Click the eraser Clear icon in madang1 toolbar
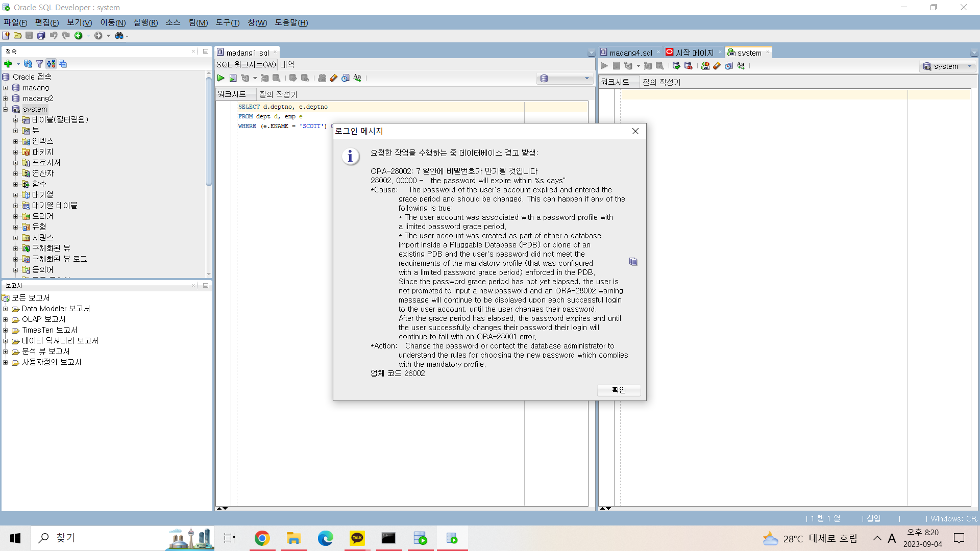The height and width of the screenshot is (551, 980). click(x=334, y=78)
